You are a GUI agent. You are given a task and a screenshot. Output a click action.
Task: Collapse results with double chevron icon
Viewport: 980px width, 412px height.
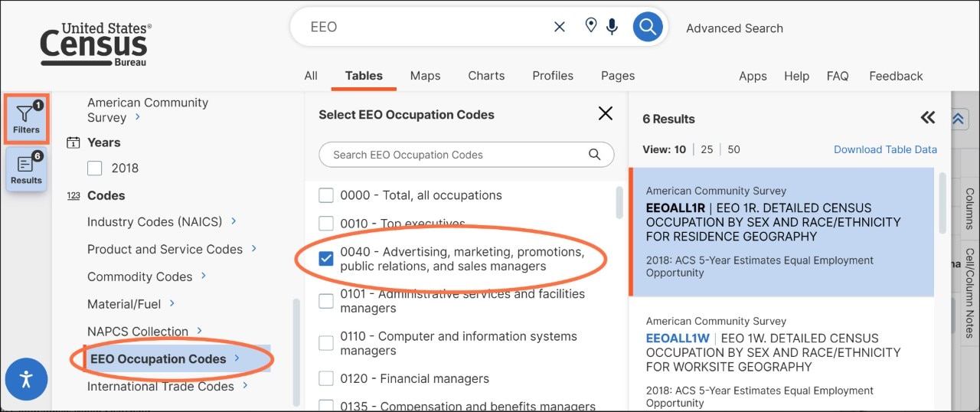pos(928,118)
